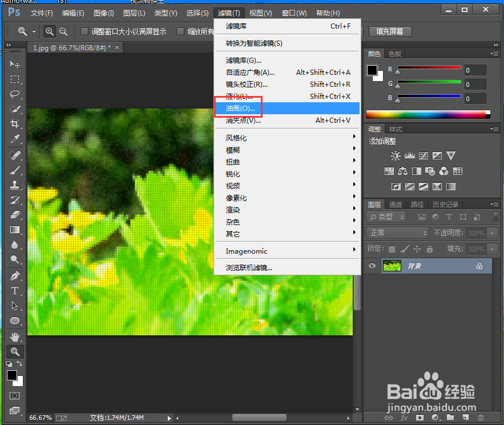Screen dimensions: 504x425
Task: Add Curves adjustment icon
Action: pos(424,156)
